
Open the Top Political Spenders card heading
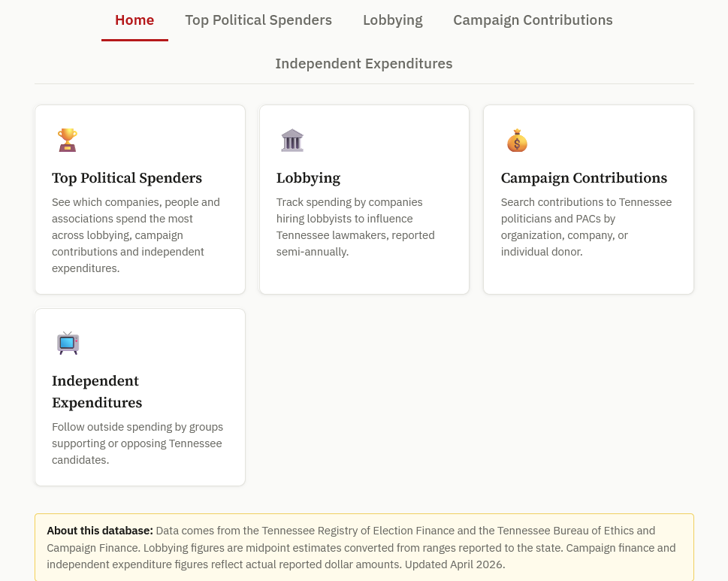127,178
